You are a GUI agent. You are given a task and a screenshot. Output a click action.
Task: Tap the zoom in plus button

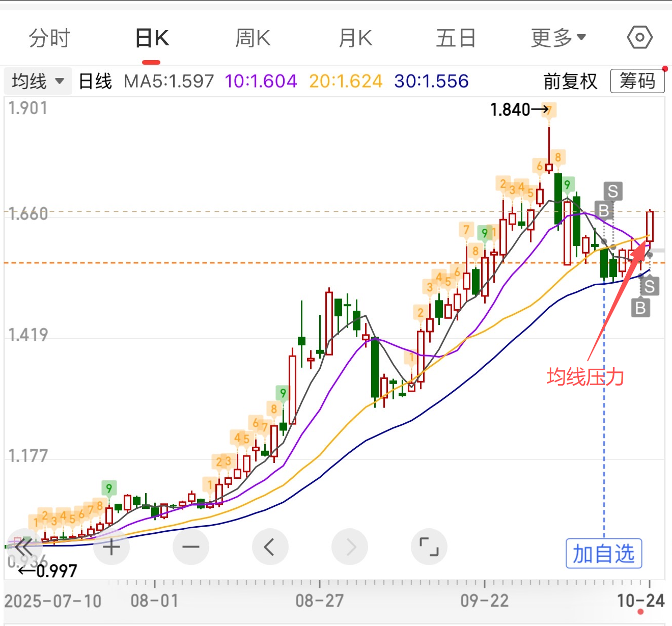click(x=111, y=547)
